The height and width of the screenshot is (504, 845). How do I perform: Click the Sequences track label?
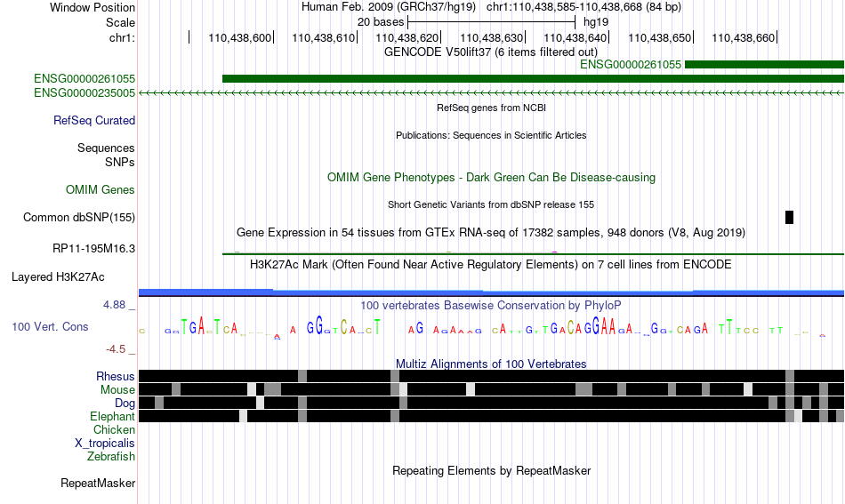pyautogui.click(x=106, y=148)
